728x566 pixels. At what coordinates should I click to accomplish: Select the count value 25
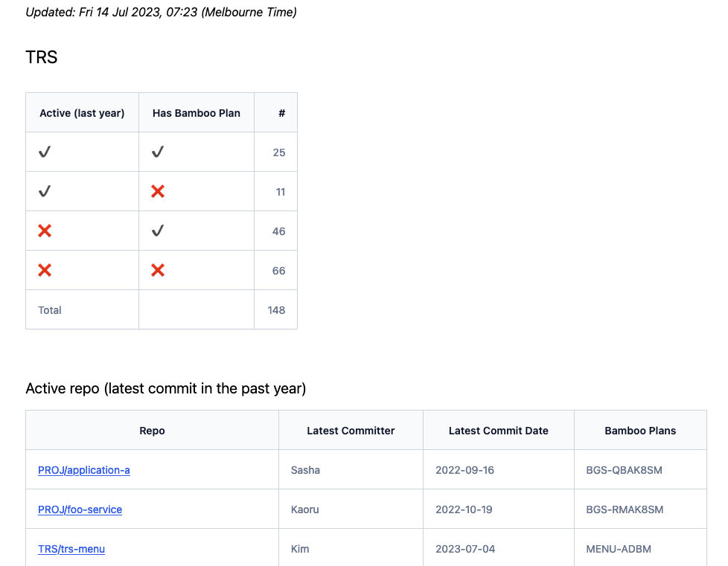[x=279, y=152]
